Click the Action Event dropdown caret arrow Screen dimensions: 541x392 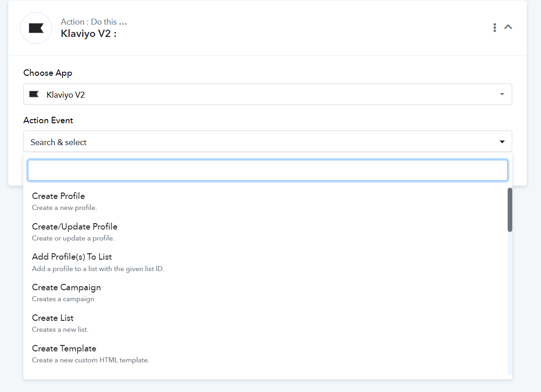(x=502, y=142)
